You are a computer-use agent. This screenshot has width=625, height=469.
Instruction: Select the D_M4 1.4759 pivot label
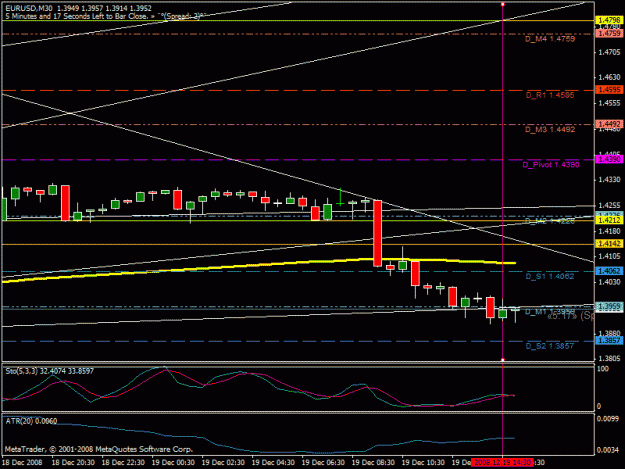(x=550, y=39)
